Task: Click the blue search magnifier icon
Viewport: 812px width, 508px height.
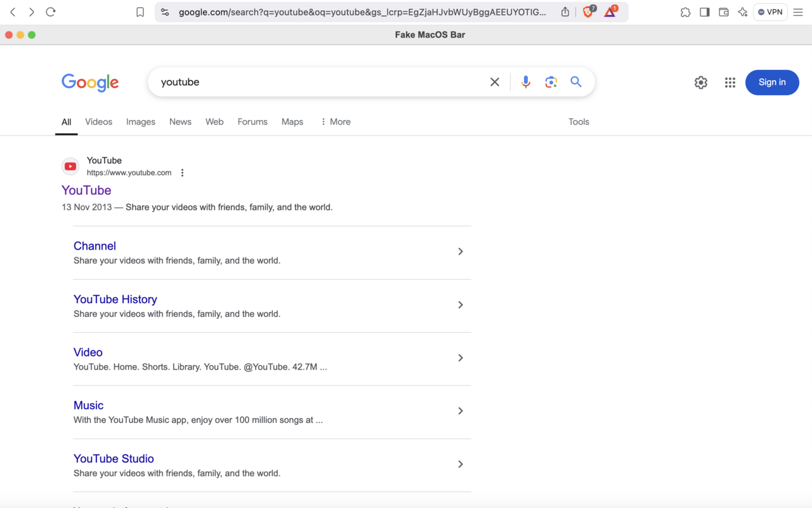Action: tap(576, 82)
